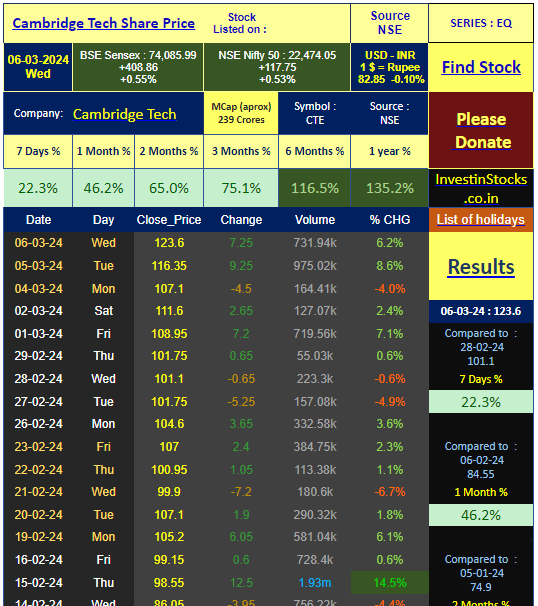Select the 3 Months % header cell
This screenshot has width=538, height=606.
(241, 152)
